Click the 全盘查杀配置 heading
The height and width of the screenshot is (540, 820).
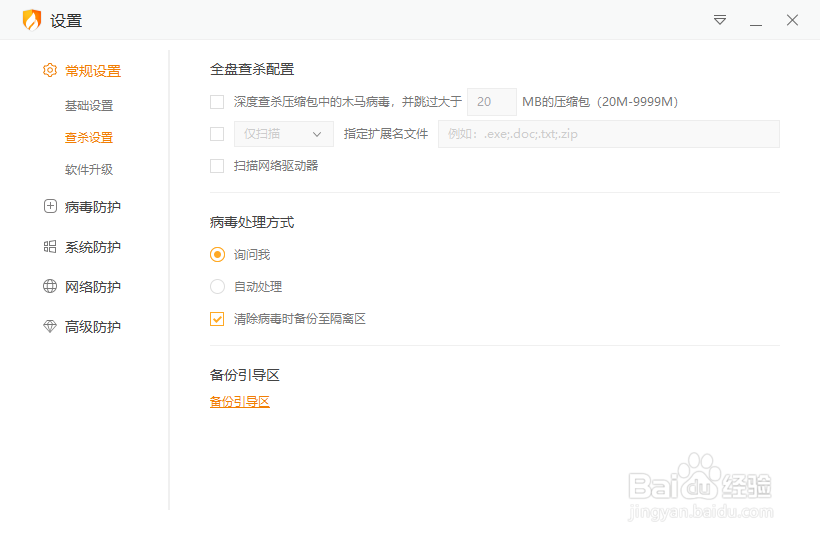pyautogui.click(x=252, y=69)
